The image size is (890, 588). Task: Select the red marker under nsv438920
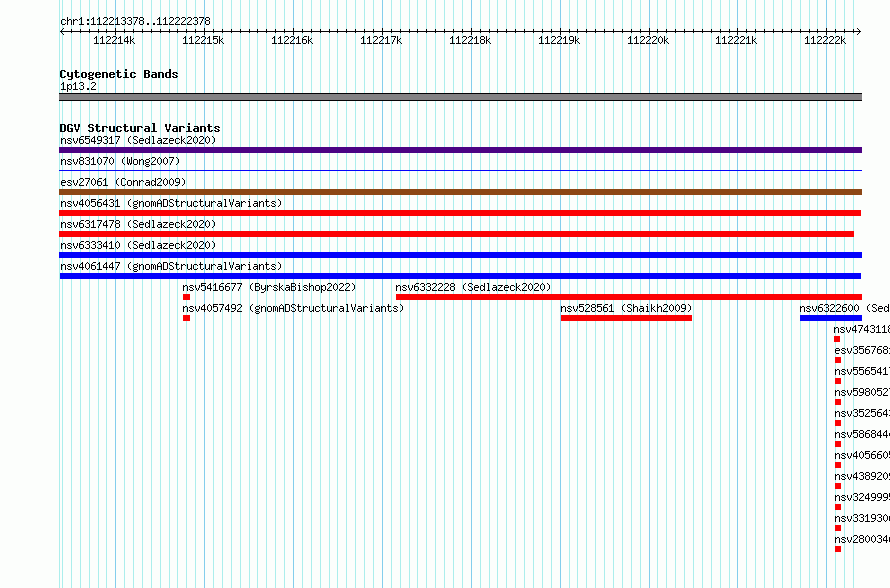click(x=838, y=486)
